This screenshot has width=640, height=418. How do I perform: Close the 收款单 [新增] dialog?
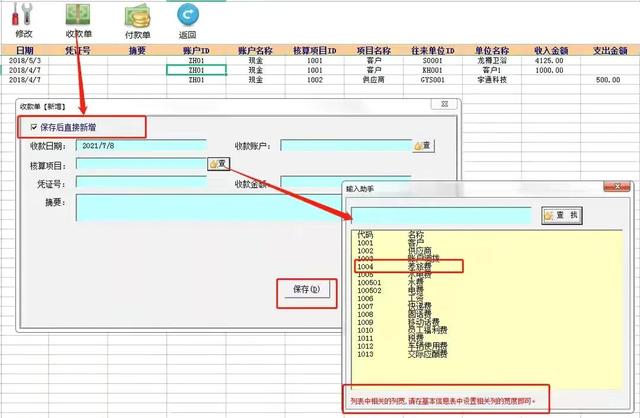[x=444, y=104]
